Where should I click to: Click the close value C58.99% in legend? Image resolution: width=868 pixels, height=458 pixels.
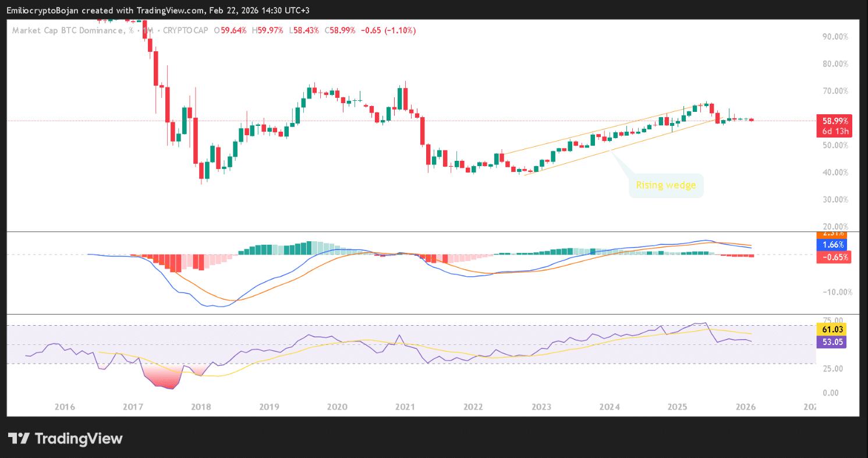(x=339, y=30)
